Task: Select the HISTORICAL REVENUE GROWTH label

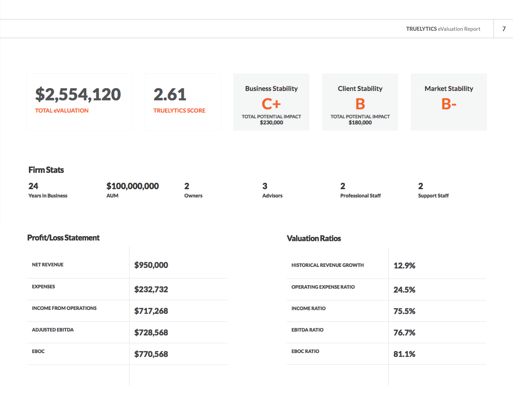Action: click(x=327, y=265)
